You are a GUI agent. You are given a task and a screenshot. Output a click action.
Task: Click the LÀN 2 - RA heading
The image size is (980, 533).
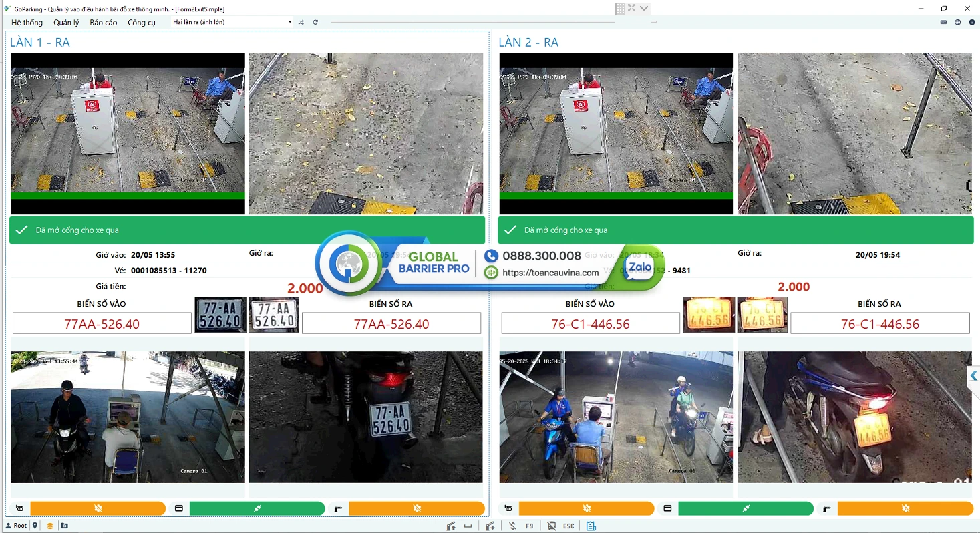click(x=528, y=42)
